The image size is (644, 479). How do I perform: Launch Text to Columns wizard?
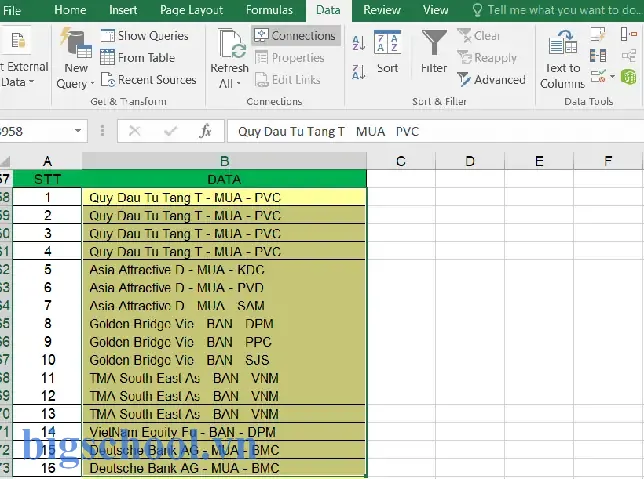point(562,59)
